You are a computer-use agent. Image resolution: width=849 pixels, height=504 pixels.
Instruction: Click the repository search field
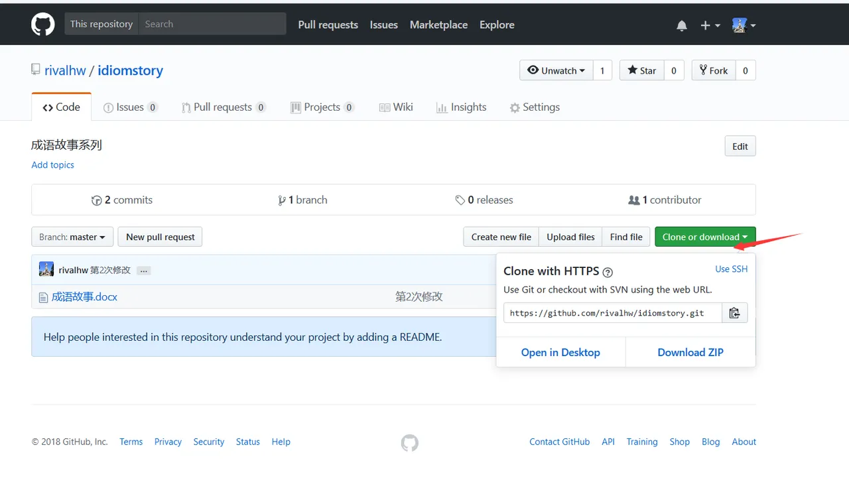tap(212, 24)
